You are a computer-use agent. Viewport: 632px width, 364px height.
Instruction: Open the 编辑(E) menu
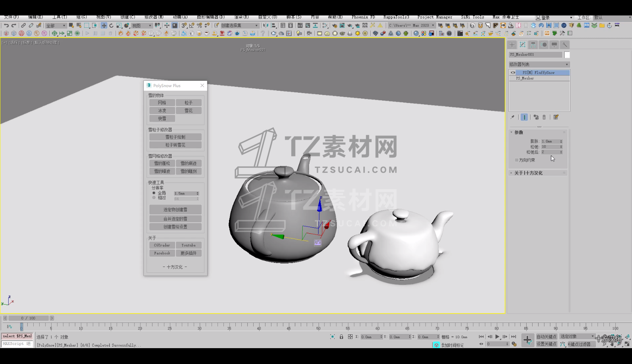[x=35, y=17]
